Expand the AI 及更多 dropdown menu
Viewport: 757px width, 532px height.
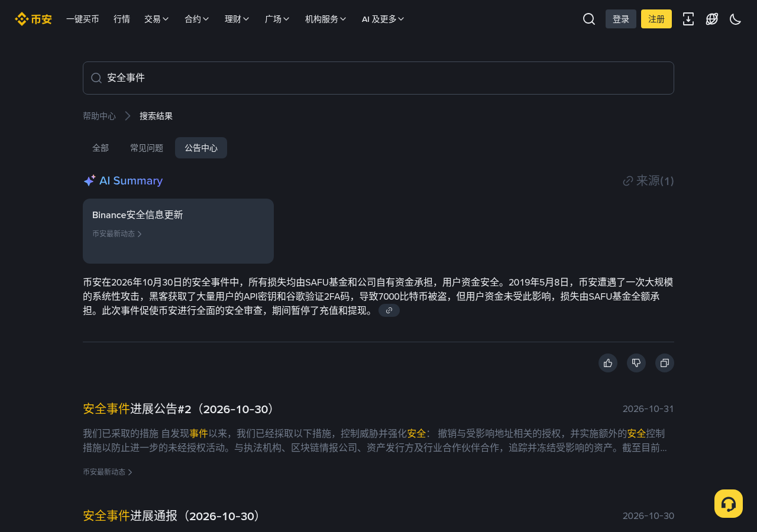pyautogui.click(x=383, y=19)
